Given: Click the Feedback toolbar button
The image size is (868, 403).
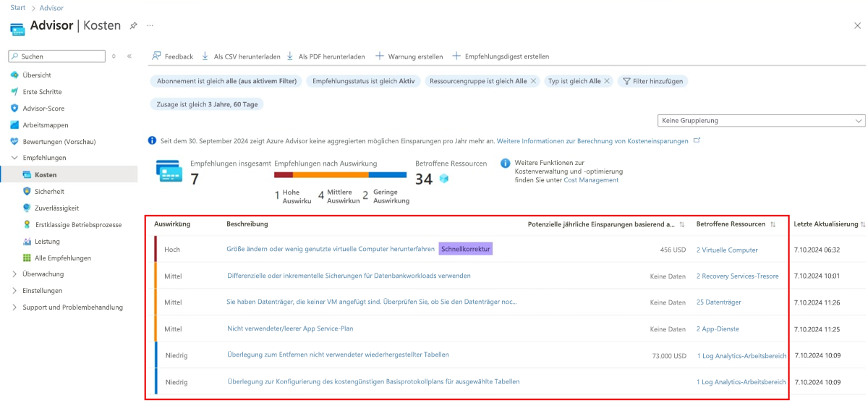Looking at the screenshot, I should pos(172,56).
